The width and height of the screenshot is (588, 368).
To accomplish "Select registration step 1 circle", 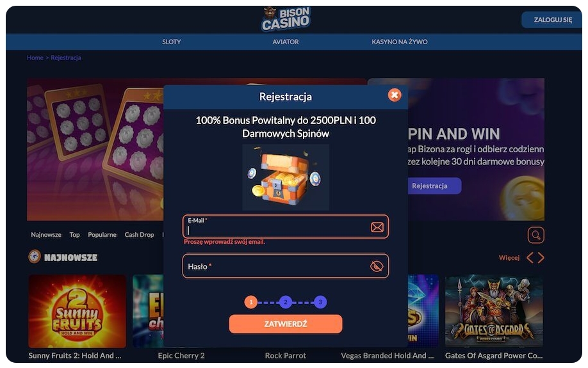I will coord(251,302).
